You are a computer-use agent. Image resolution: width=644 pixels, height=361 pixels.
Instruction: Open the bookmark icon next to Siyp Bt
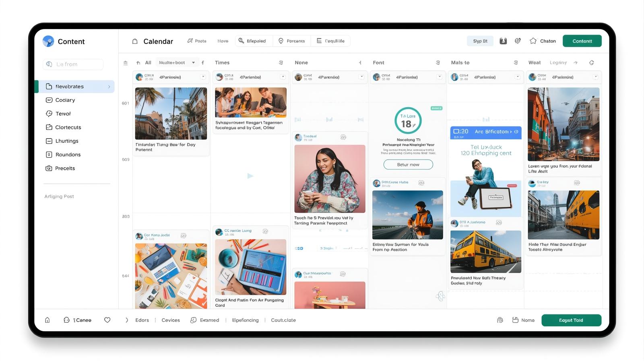[503, 41]
